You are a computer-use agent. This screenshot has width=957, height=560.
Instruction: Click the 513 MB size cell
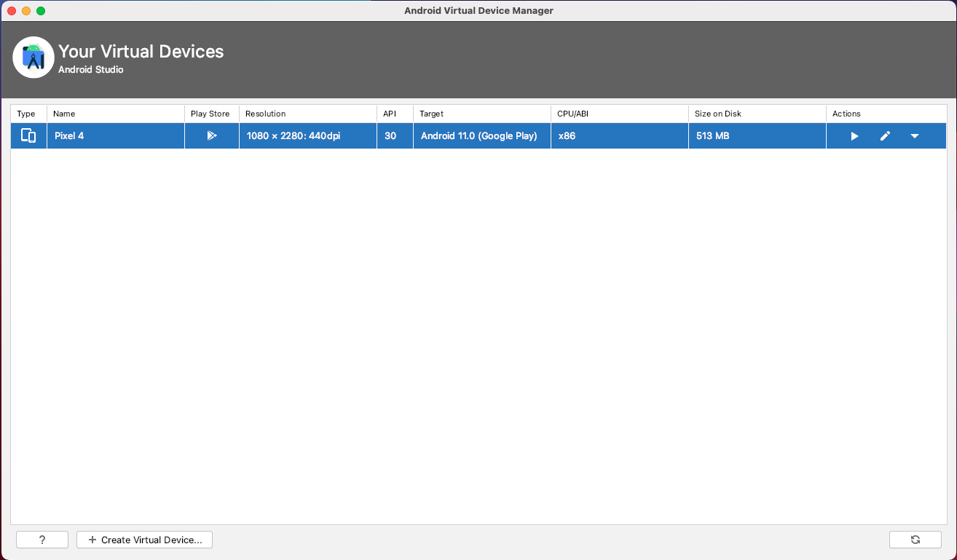pos(757,135)
